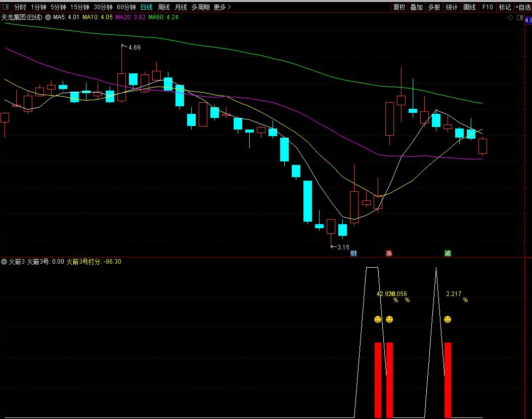532x419 pixels.
Task: Click the 涨 event marker icon
Action: 389,254
